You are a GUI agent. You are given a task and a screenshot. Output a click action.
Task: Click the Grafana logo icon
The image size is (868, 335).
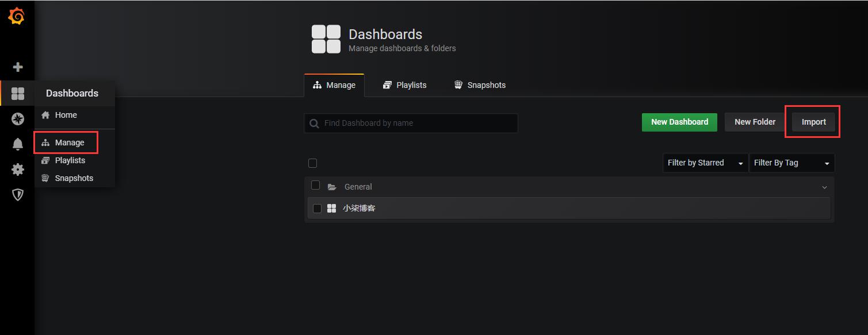17,17
